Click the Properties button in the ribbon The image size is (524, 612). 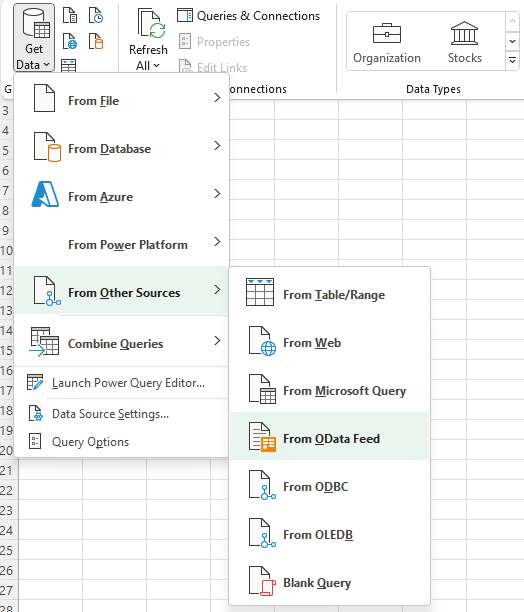click(x=215, y=41)
